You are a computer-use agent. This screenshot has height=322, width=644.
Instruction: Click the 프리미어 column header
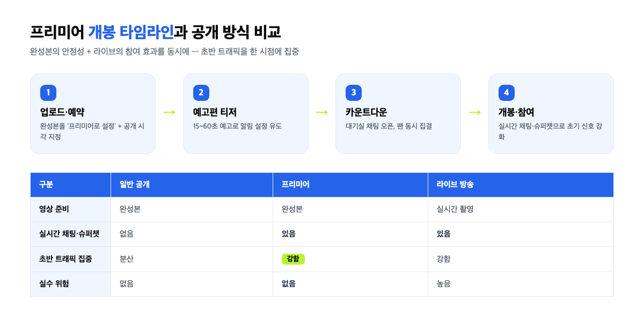pos(350,185)
